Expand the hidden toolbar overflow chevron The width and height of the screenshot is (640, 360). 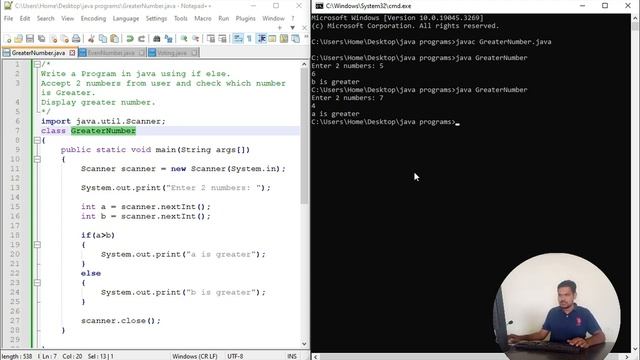306,36
